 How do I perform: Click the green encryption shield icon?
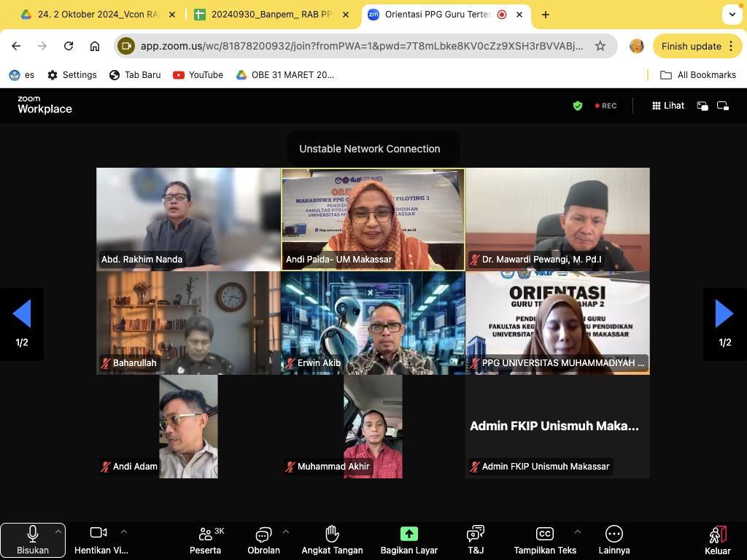pyautogui.click(x=578, y=106)
